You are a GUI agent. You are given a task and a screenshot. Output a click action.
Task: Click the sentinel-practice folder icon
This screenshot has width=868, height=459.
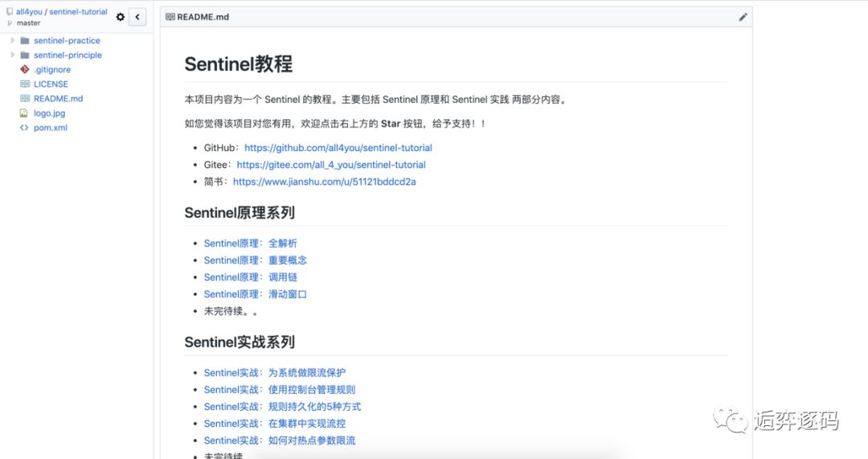[24, 40]
